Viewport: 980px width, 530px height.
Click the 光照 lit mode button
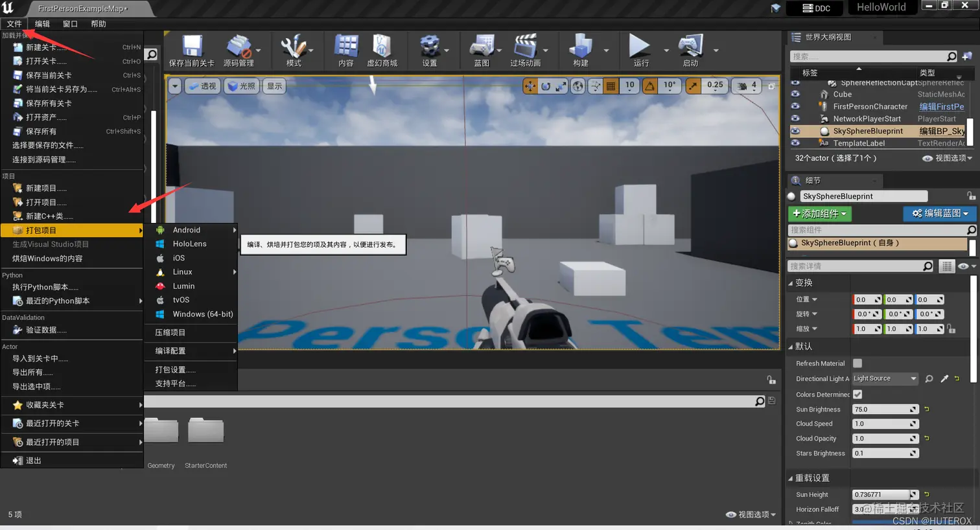point(242,86)
